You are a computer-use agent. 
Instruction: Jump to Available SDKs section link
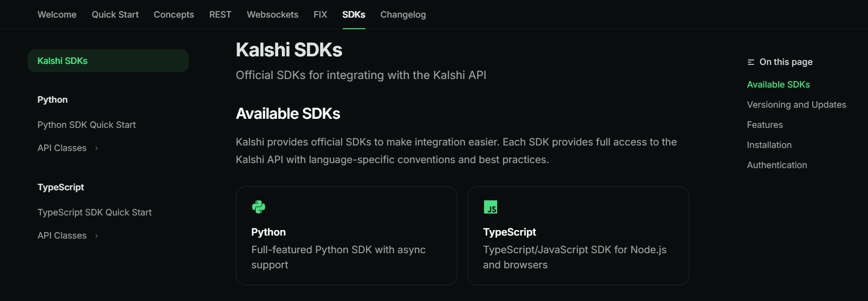[778, 85]
